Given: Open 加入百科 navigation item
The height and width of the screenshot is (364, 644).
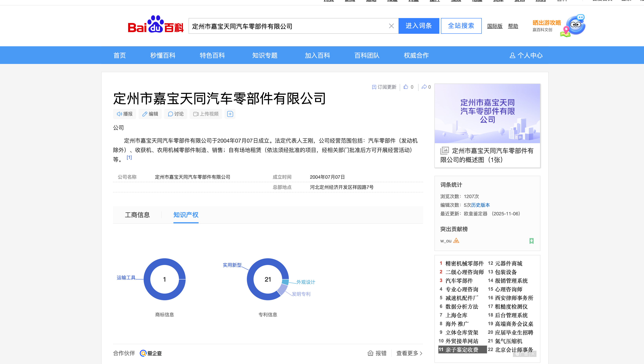Looking at the screenshot, I should pos(317,56).
